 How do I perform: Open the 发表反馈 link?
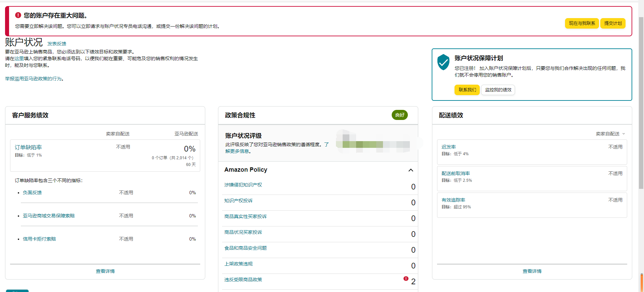[57, 44]
